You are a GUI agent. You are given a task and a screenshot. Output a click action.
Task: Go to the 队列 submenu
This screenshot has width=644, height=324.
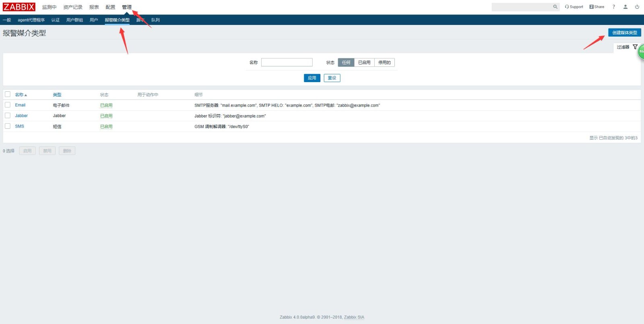pyautogui.click(x=155, y=20)
